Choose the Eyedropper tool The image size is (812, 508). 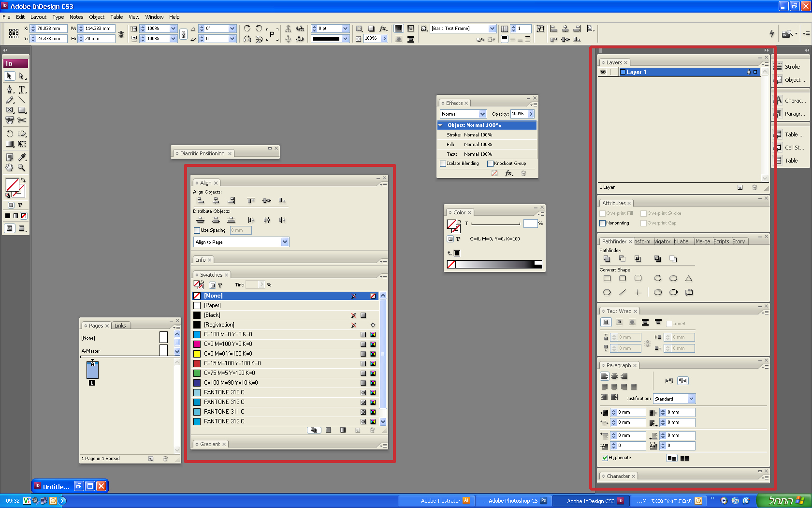click(22, 157)
